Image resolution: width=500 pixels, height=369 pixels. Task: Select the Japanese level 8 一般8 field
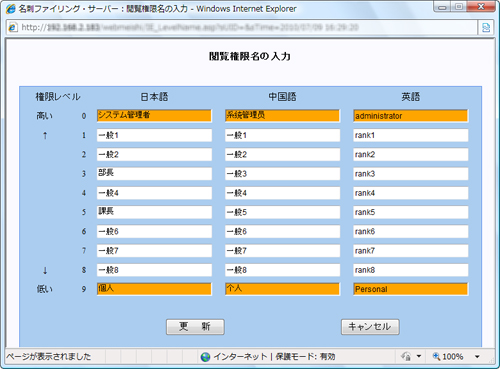pos(154,270)
